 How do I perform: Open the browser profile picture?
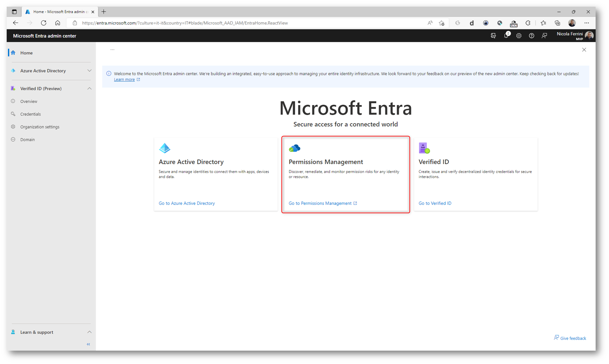[572, 23]
